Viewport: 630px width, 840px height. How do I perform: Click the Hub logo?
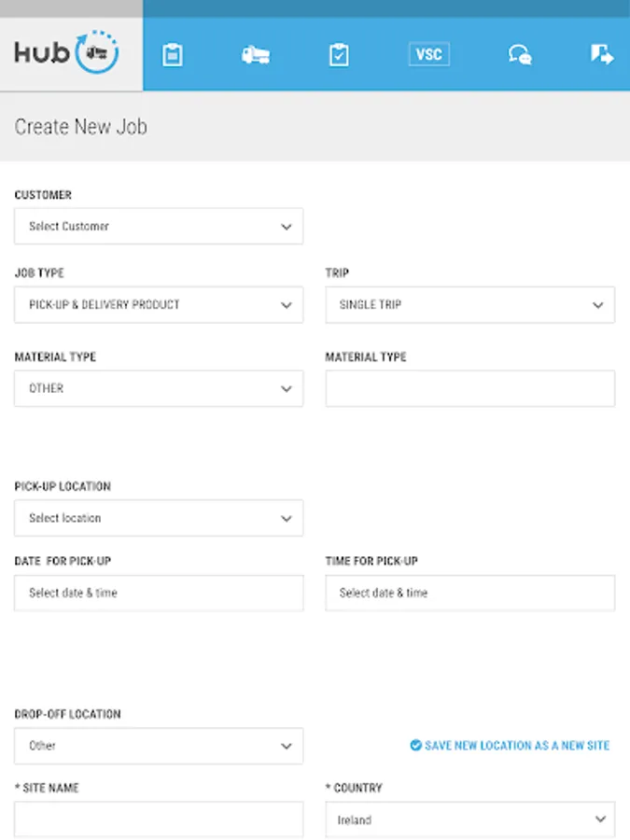coord(67,54)
